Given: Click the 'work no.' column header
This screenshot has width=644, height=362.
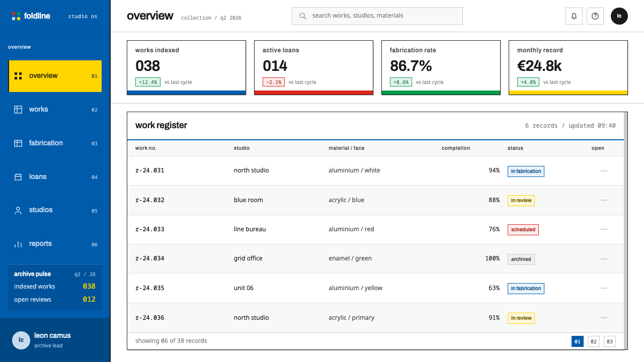Looking at the screenshot, I should tap(146, 148).
